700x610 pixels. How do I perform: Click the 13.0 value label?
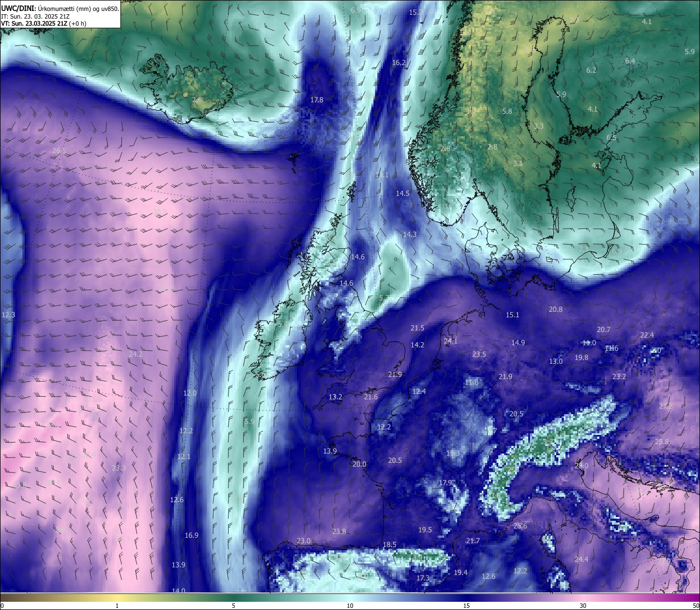[556, 361]
